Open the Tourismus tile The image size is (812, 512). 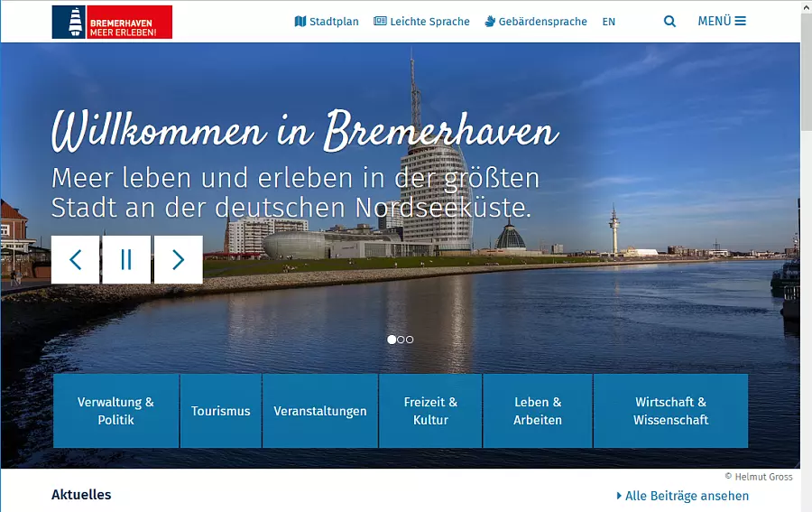221,411
